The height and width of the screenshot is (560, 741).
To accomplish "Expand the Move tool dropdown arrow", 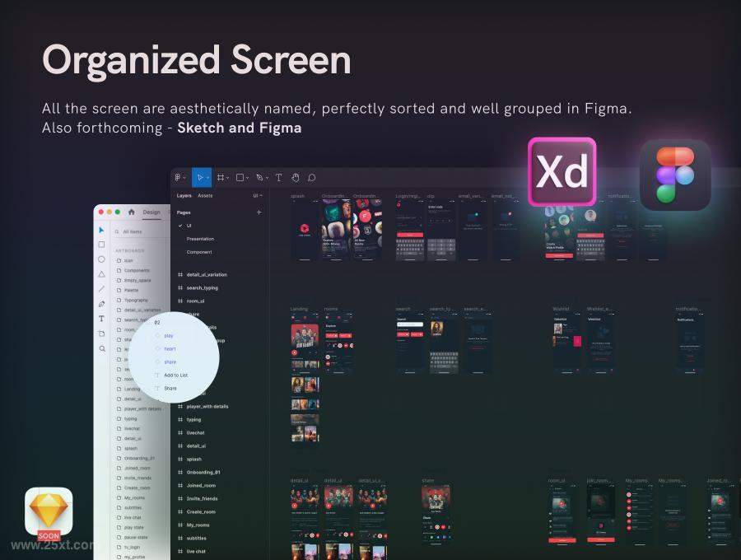I will coord(207,178).
